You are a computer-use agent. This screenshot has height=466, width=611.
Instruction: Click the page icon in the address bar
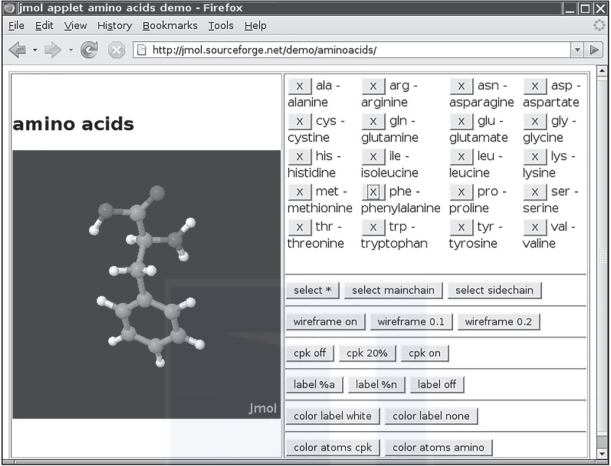click(142, 50)
